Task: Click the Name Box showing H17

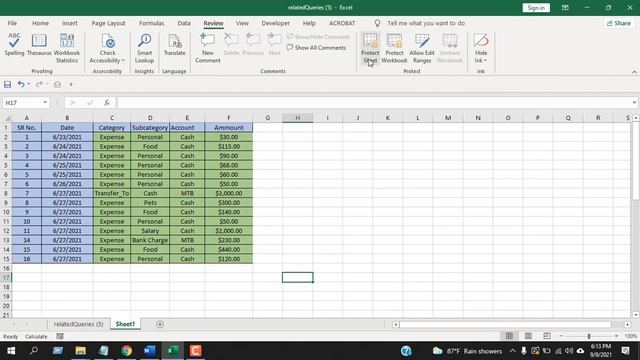Action: [22, 103]
